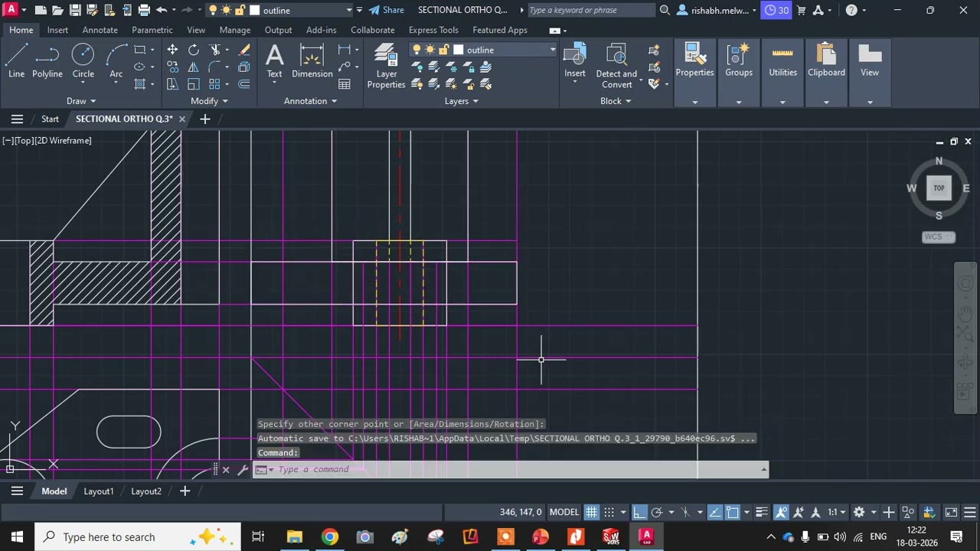This screenshot has width=980, height=551.
Task: Click the keyword search box
Action: coord(591,10)
